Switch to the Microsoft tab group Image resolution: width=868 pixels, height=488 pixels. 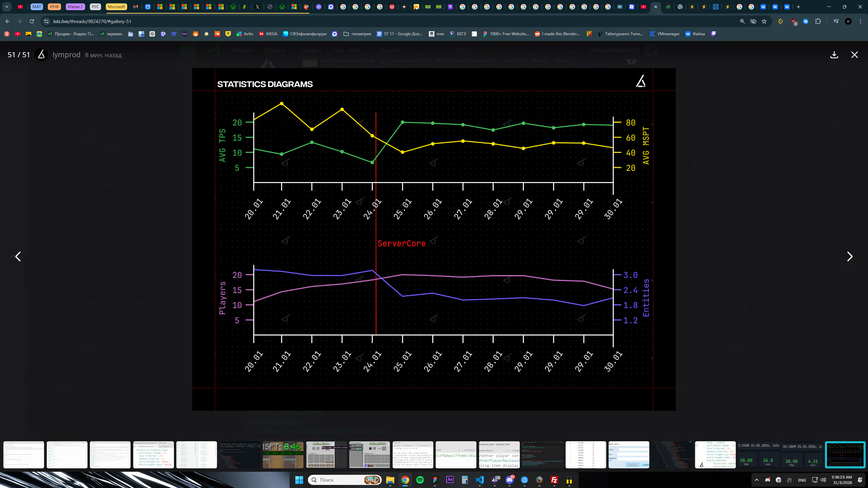pos(116,7)
